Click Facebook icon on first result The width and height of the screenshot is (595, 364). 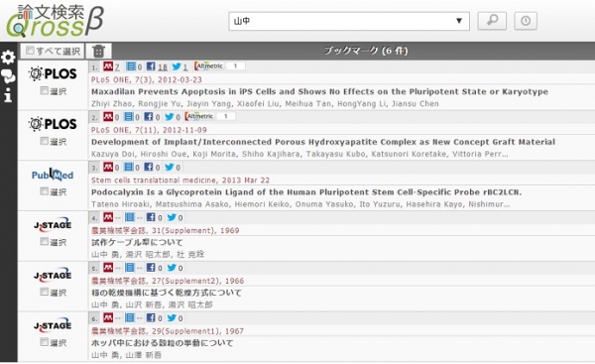[x=151, y=66]
